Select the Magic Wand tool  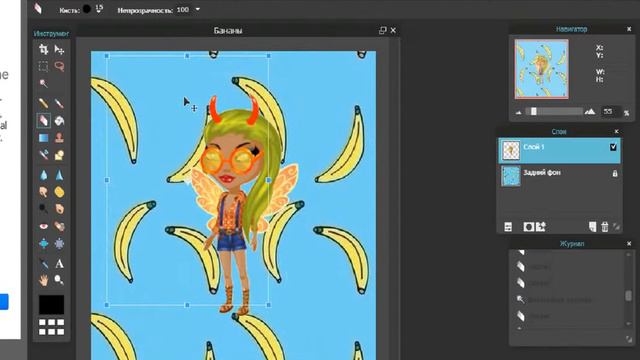tap(43, 83)
